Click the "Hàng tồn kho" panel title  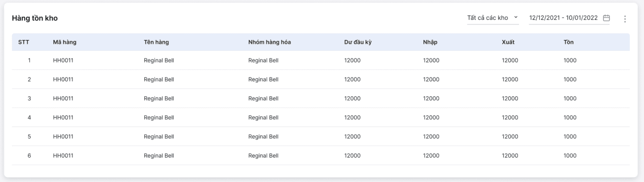35,18
